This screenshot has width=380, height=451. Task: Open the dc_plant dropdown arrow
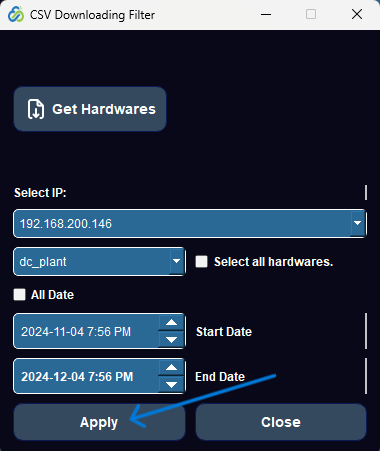tap(176, 261)
